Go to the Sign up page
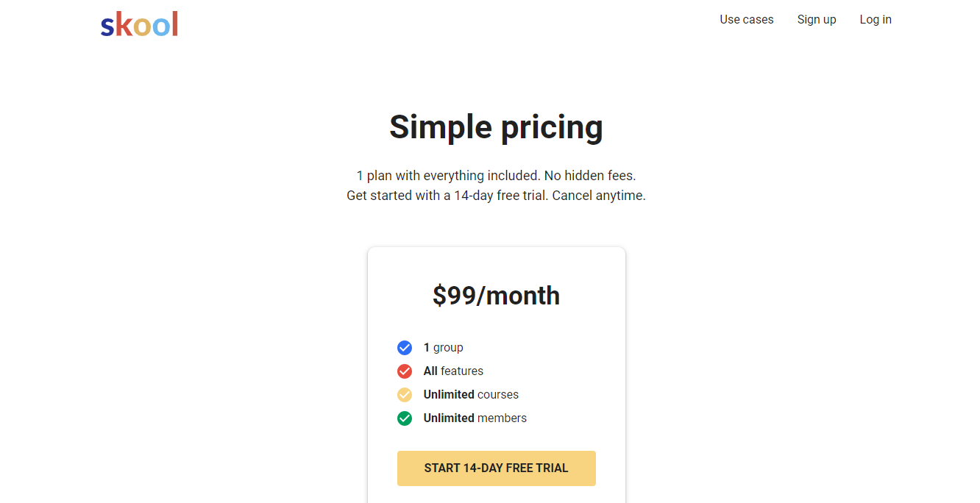980x503 pixels. coord(817,20)
